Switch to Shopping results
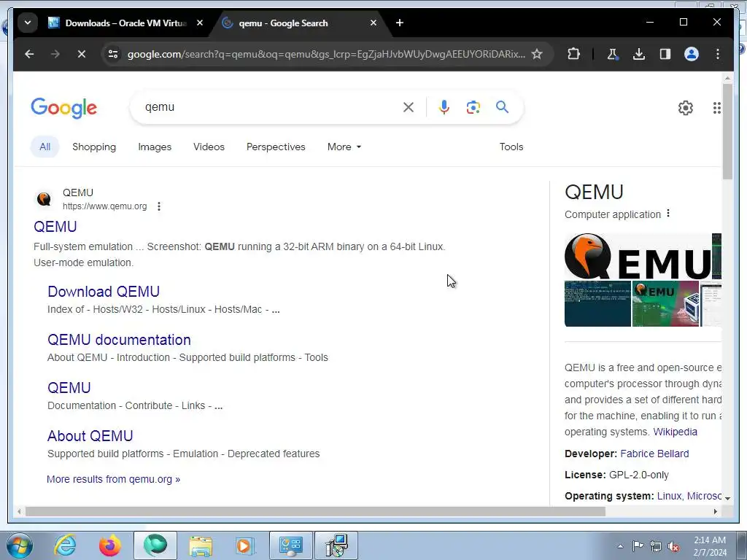Viewport: 747px width, 560px height. (x=94, y=147)
